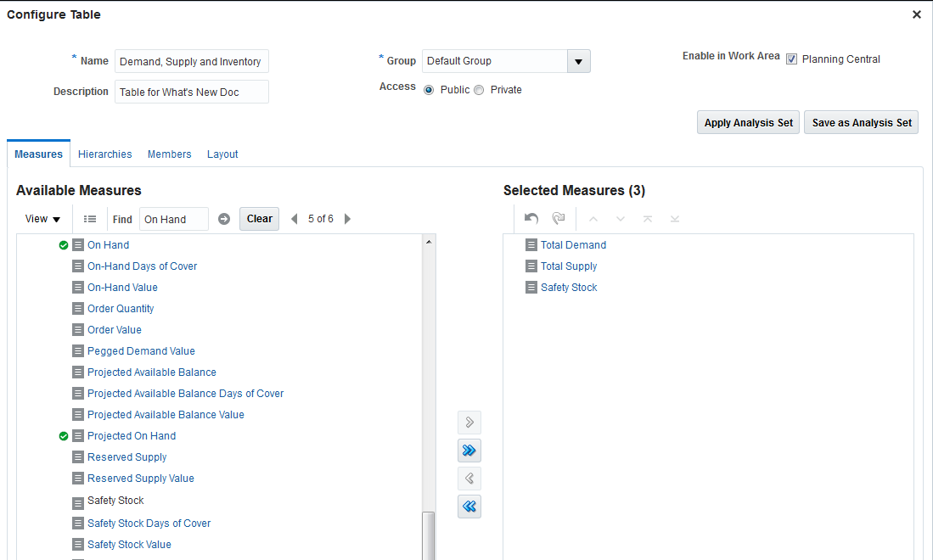Select the Private access radio button
The width and height of the screenshot is (933, 560).
click(479, 90)
